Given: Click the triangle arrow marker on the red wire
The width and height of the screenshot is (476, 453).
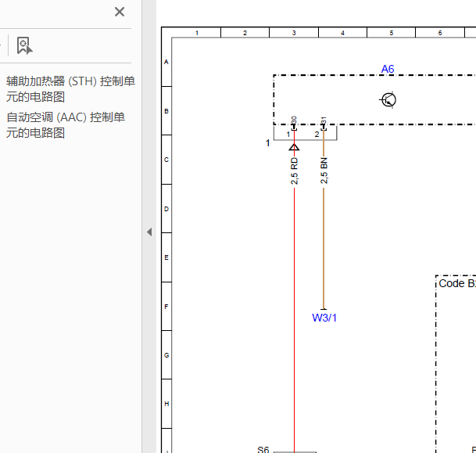Looking at the screenshot, I should tap(294, 147).
